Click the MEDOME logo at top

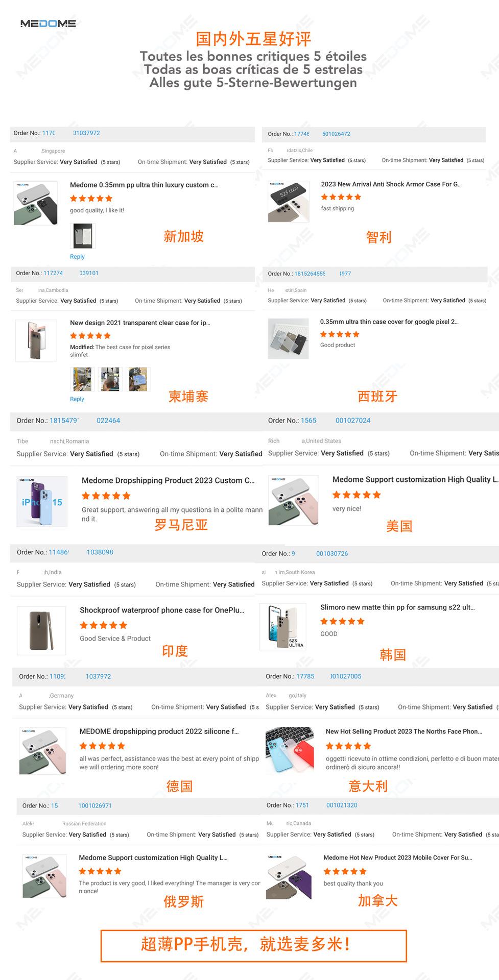(x=48, y=23)
